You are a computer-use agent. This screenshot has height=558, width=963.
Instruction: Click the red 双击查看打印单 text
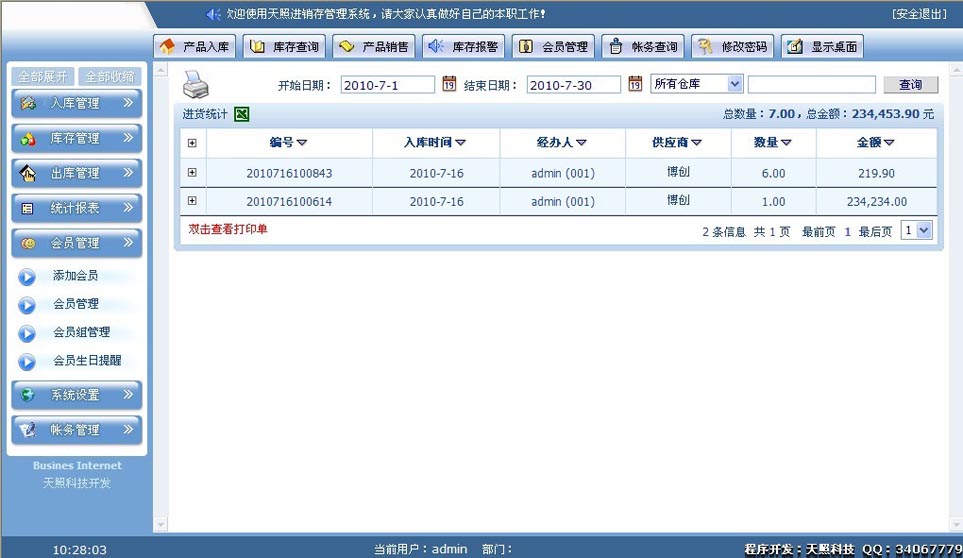click(228, 229)
